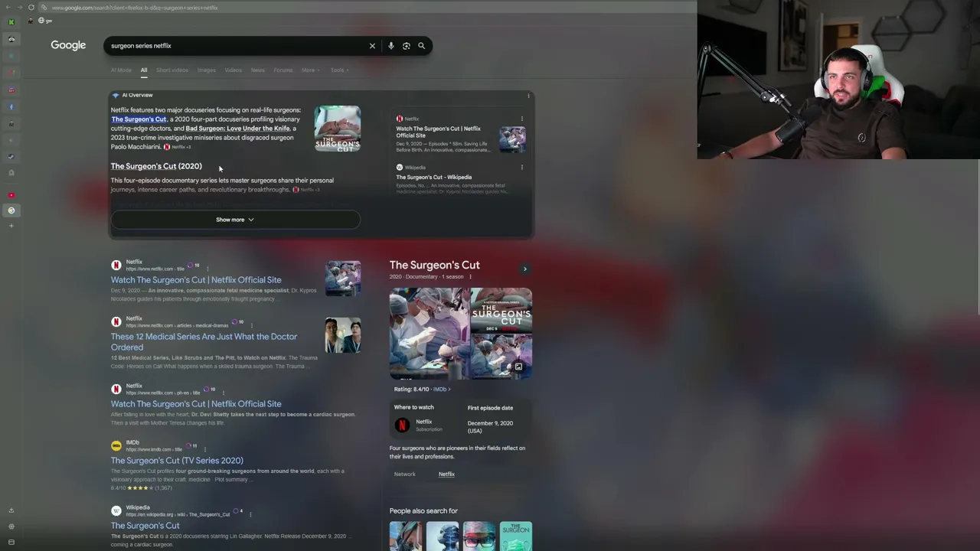
Task: Open the three-dot menu of AI Overview
Action: (x=528, y=96)
